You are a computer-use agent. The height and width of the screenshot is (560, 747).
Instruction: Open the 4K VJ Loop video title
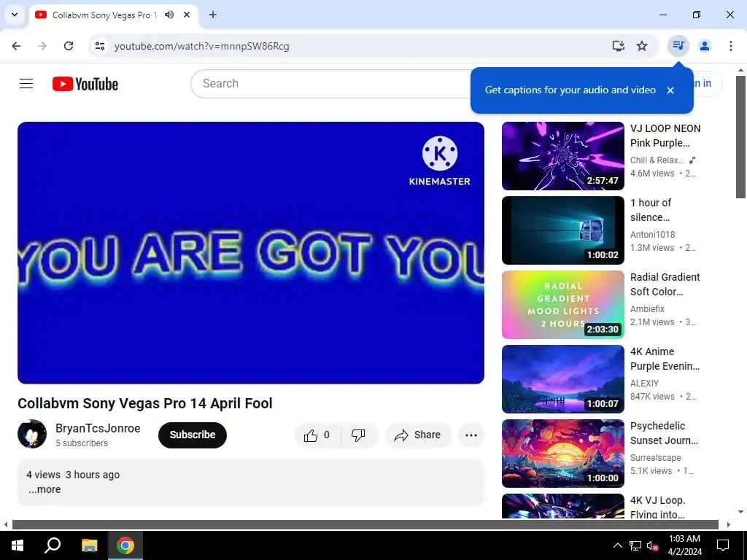[658, 507]
